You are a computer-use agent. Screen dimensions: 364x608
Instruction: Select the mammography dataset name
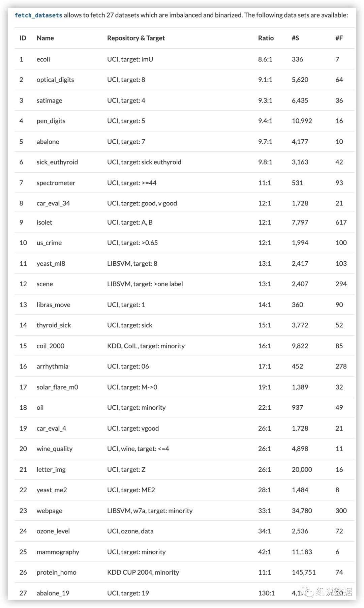click(58, 552)
